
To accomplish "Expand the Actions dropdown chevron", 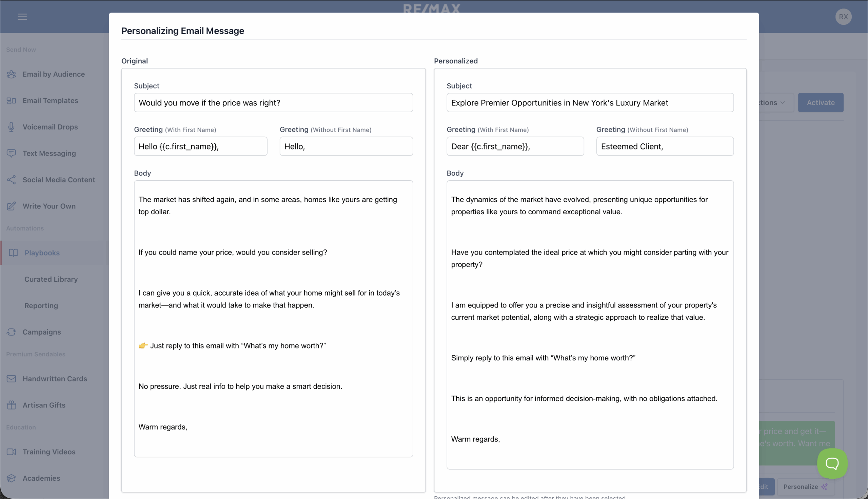I will [x=783, y=103].
